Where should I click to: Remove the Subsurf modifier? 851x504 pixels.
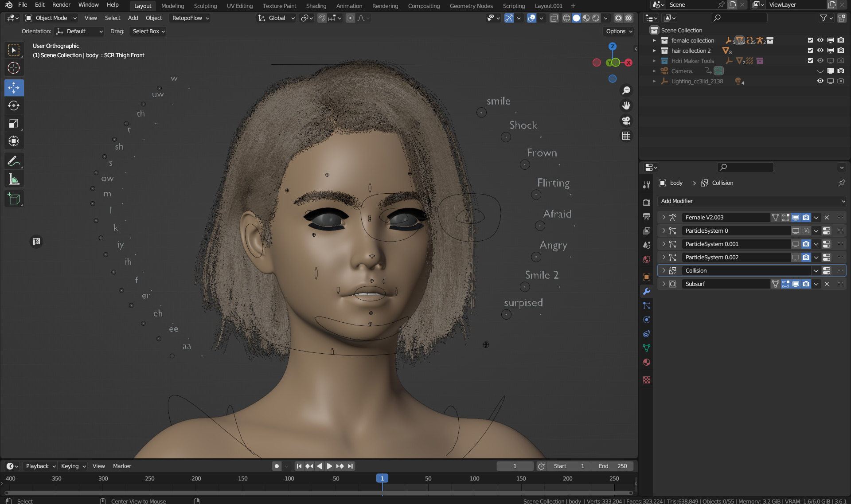[827, 284]
